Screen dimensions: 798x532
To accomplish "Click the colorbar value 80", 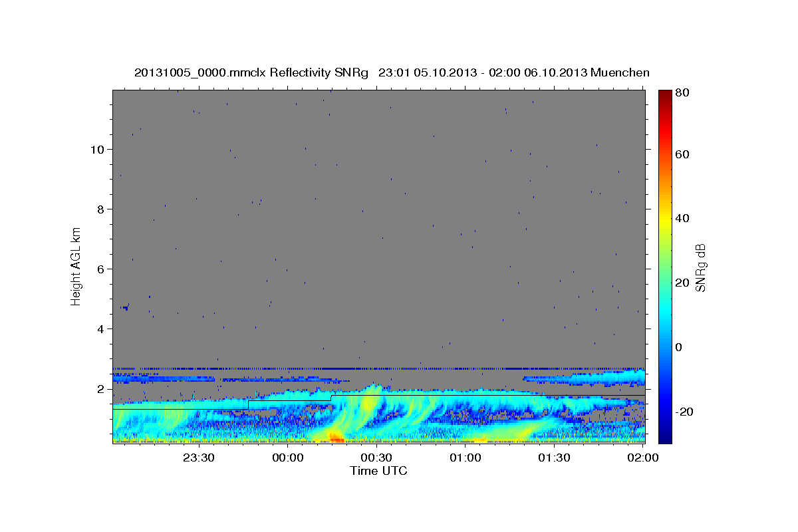I will [x=682, y=92].
